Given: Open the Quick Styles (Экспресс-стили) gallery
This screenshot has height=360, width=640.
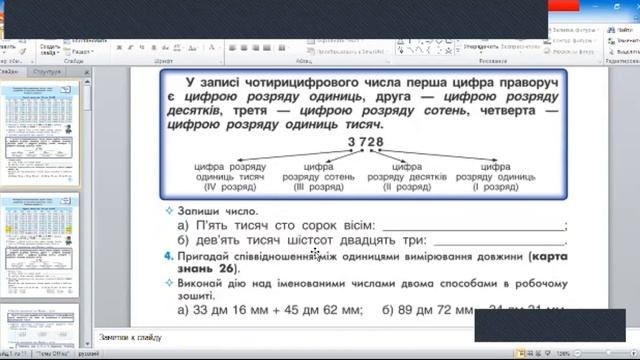Looking at the screenshot, I should pyautogui.click(x=520, y=47).
